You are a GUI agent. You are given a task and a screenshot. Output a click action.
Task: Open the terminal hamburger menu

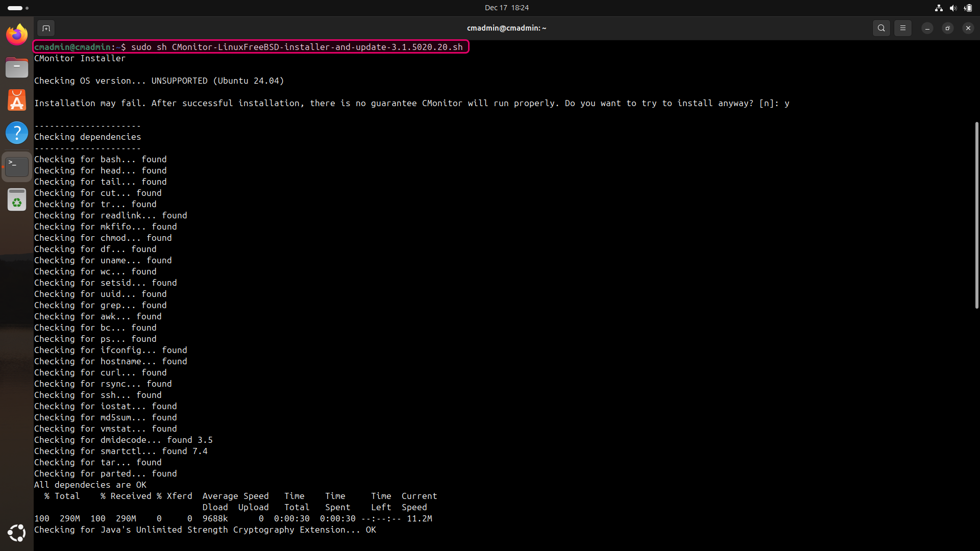click(x=903, y=28)
